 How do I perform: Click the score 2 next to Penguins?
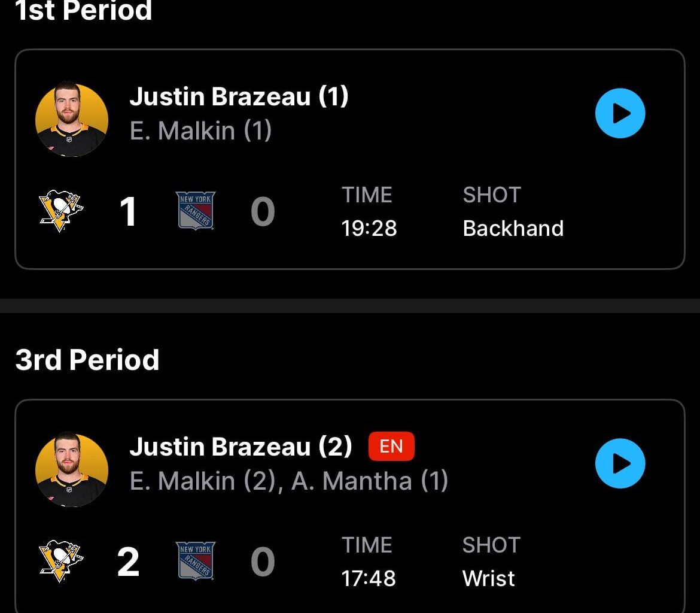point(127,562)
